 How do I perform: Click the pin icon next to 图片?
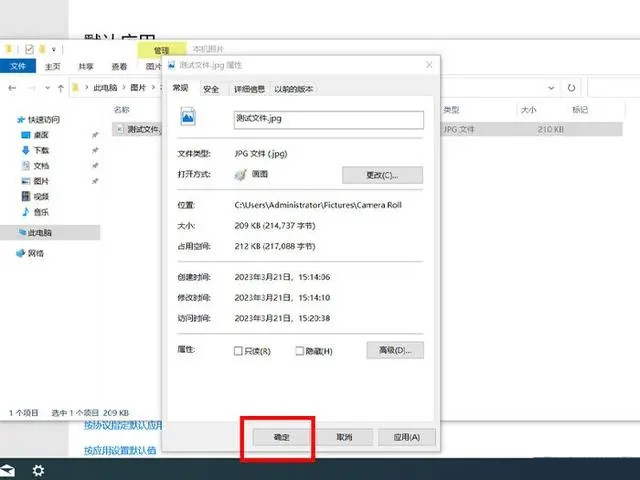95,181
